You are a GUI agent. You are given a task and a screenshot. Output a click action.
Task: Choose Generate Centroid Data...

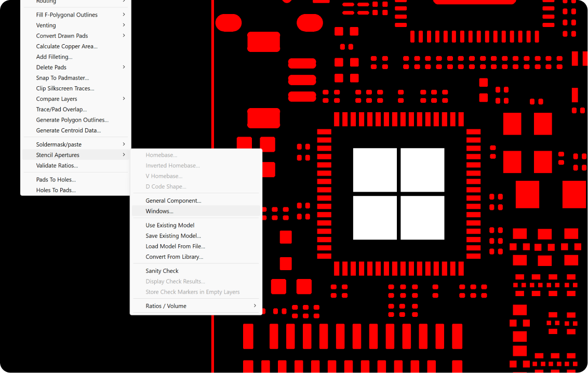pos(68,130)
